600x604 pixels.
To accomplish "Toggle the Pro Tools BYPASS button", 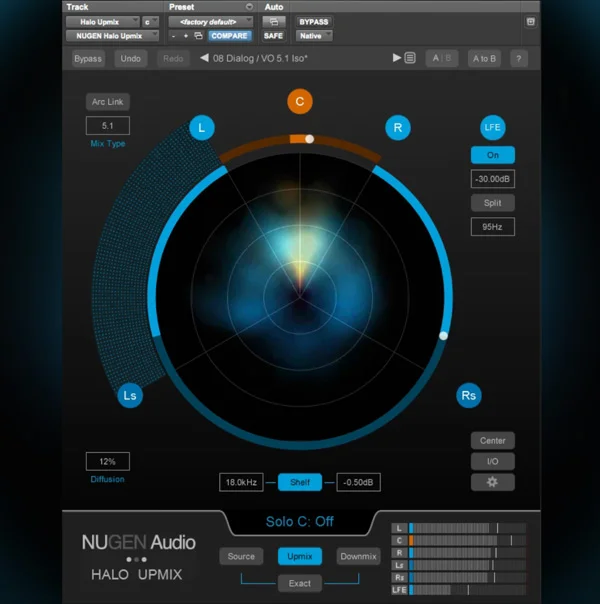I will click(x=313, y=22).
